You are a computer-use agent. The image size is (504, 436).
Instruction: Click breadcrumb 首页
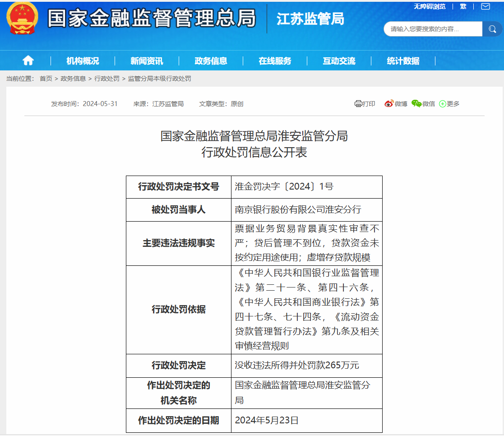tap(46, 79)
